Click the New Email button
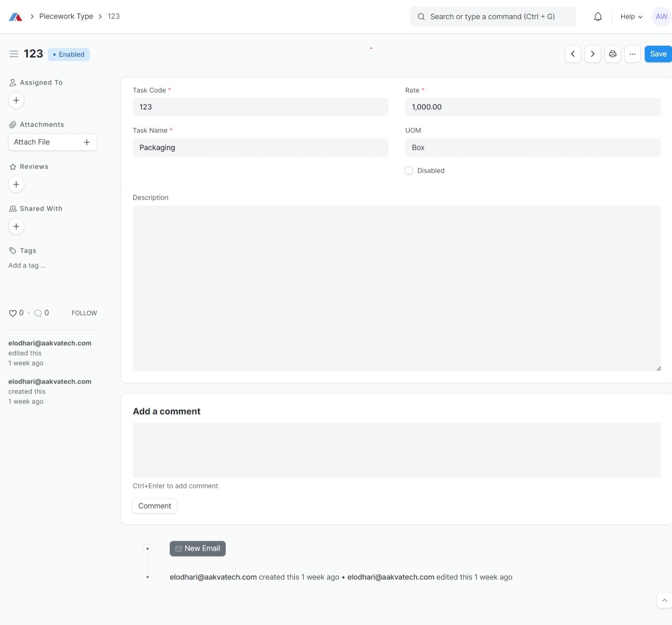The width and height of the screenshot is (672, 625). coord(198,549)
